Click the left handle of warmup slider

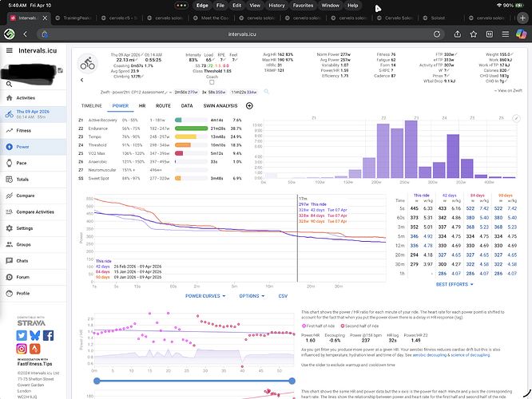pos(97,381)
